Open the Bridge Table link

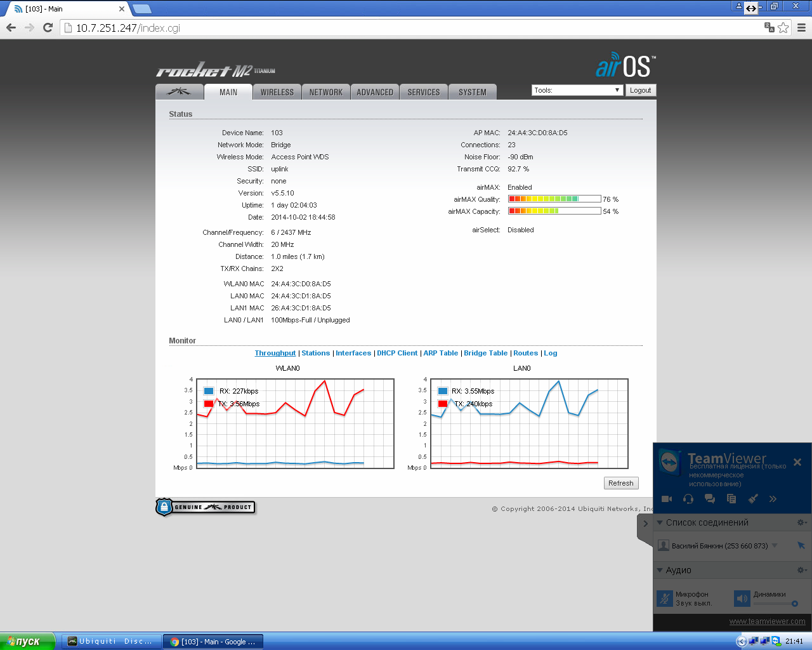[486, 353]
